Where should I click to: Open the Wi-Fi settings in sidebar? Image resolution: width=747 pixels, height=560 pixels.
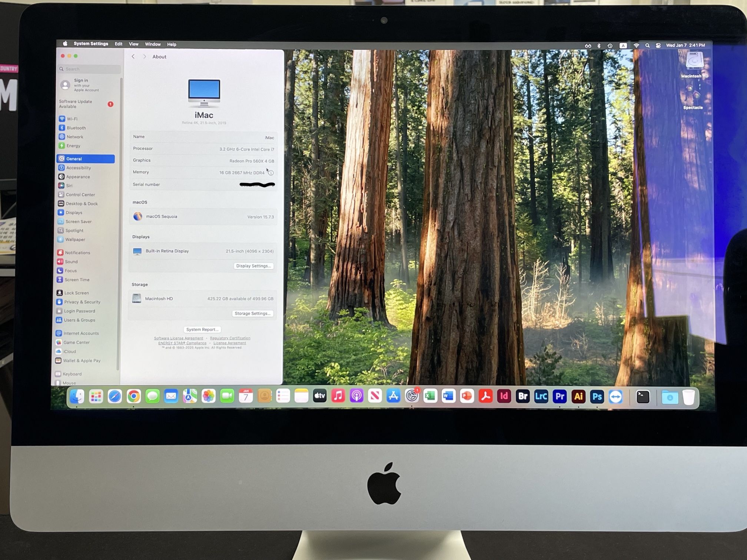pos(72,119)
